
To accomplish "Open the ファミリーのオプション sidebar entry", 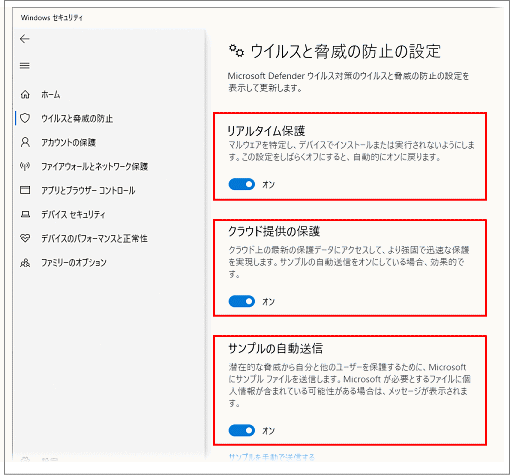I will pyautogui.click(x=74, y=263).
